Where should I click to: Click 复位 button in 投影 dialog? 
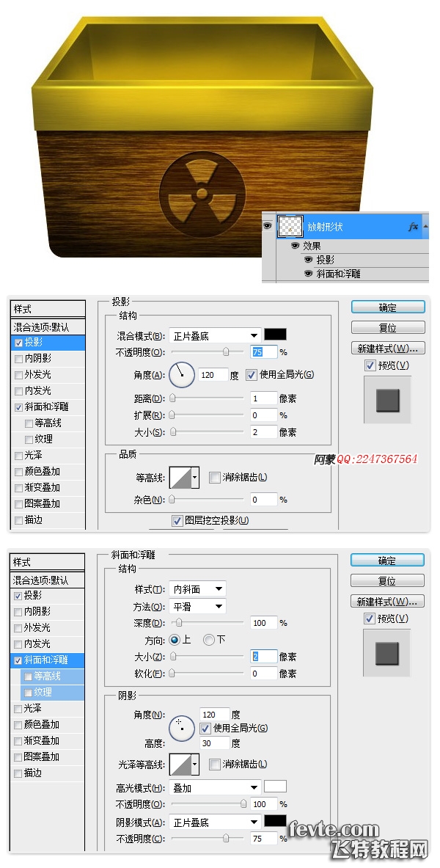pyautogui.click(x=388, y=328)
